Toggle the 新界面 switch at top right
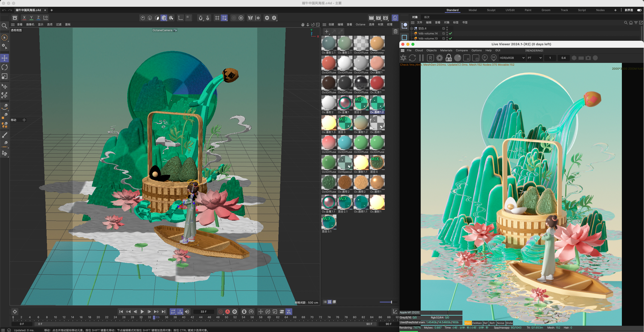 639,10
